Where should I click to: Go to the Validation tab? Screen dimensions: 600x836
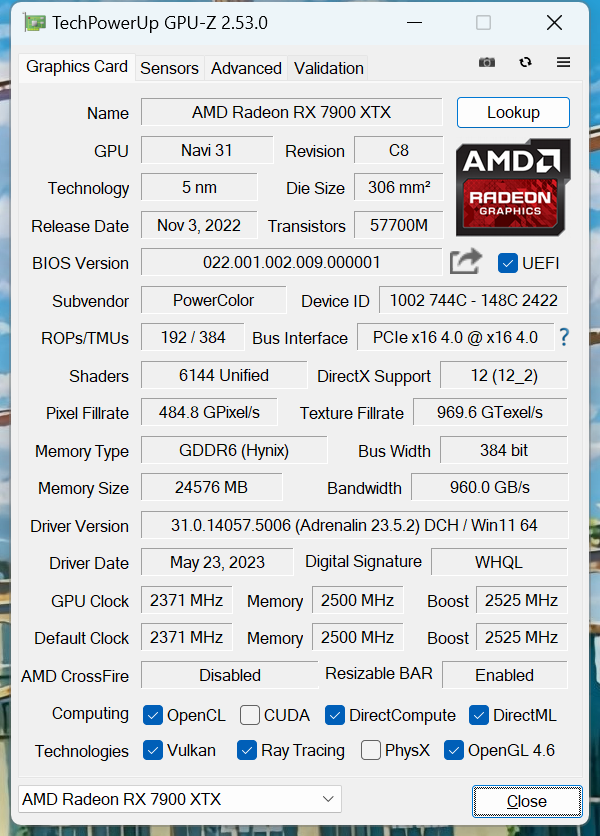[328, 68]
